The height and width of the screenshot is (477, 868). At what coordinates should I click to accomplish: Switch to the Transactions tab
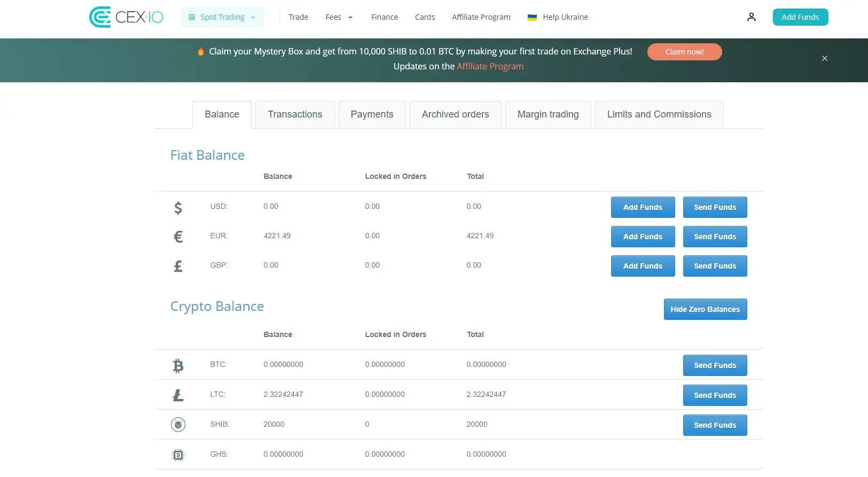295,114
